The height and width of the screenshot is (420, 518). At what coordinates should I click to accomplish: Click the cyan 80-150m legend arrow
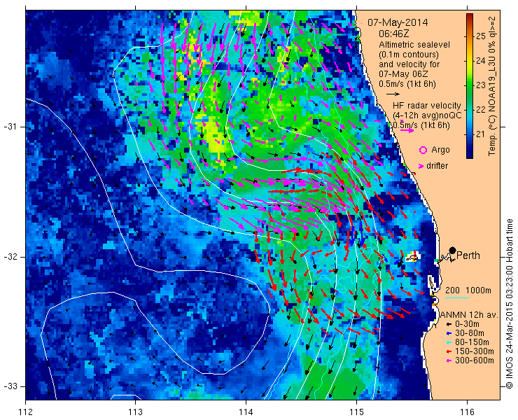pyautogui.click(x=448, y=342)
